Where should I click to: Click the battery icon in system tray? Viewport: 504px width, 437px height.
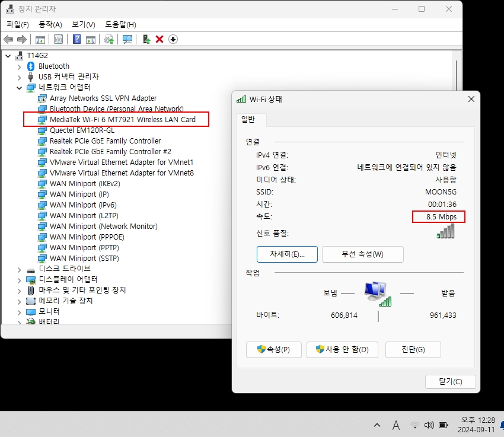[x=444, y=425]
